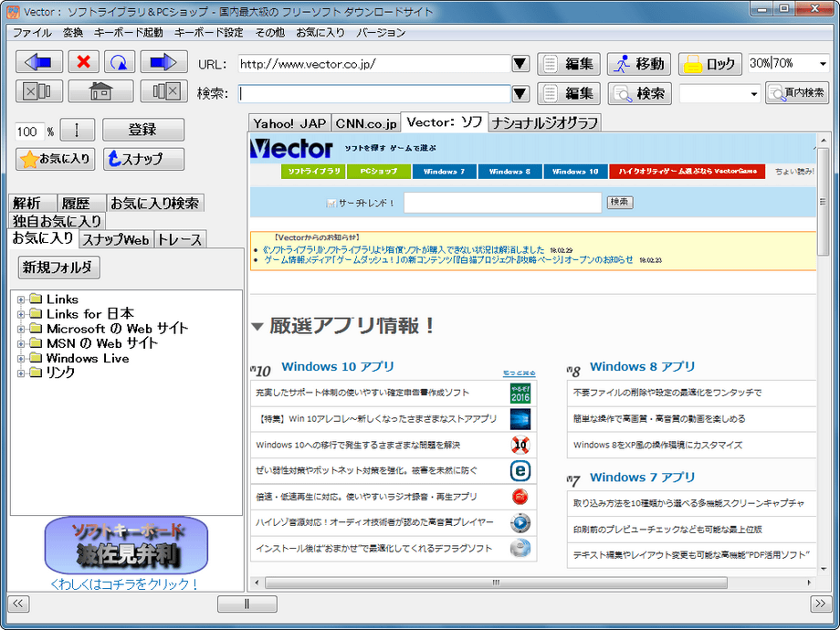840x630 pixels.
Task: Click the 100 % zoom value field
Action: tap(30, 131)
